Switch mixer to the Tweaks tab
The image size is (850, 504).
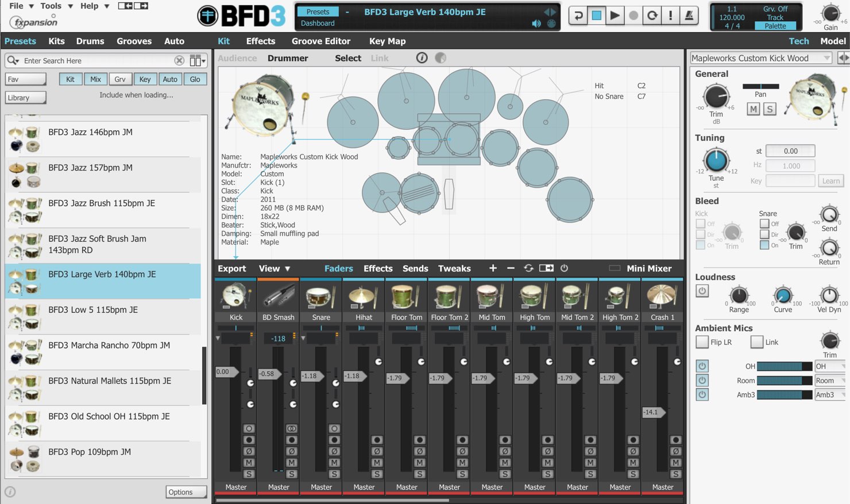(454, 268)
